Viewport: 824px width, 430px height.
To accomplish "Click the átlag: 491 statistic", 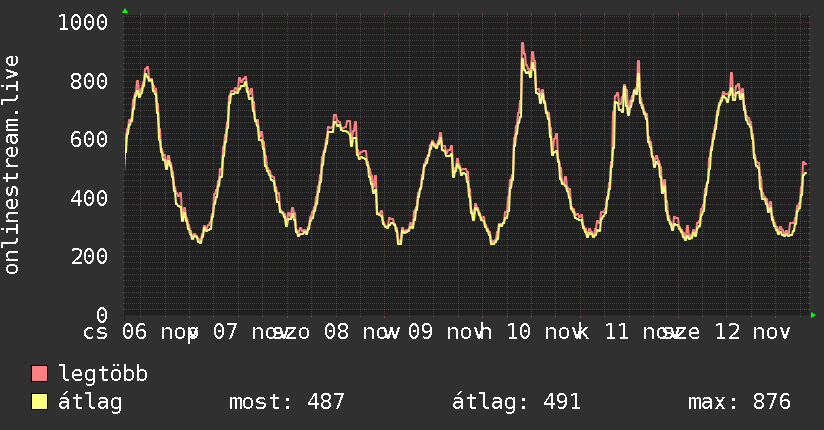I will tap(516, 402).
